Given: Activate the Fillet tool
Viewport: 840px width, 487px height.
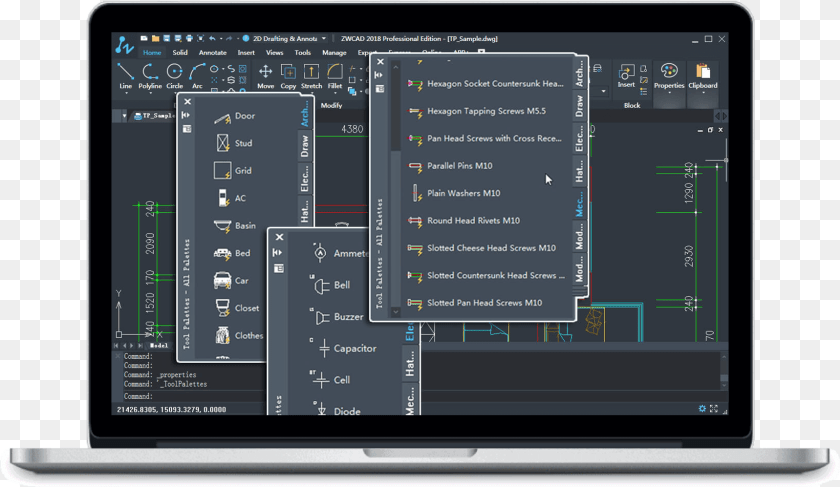Looking at the screenshot, I should [335, 76].
